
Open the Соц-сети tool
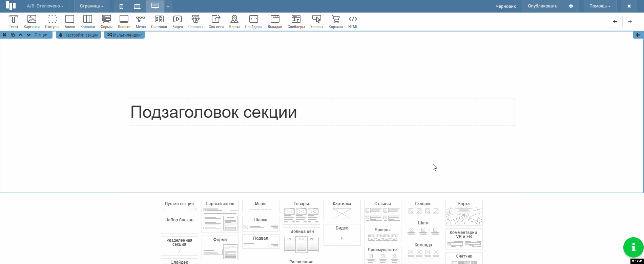(x=216, y=22)
